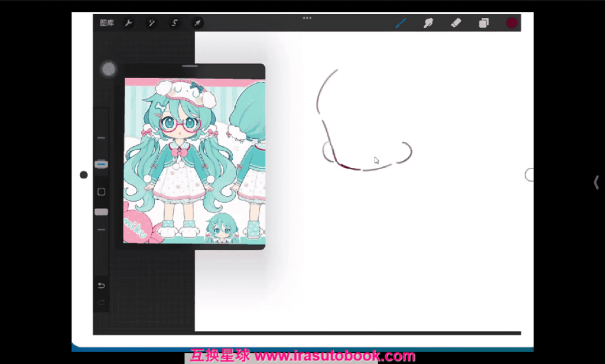
Task: Select the Smudge tool
Action: 428,23
